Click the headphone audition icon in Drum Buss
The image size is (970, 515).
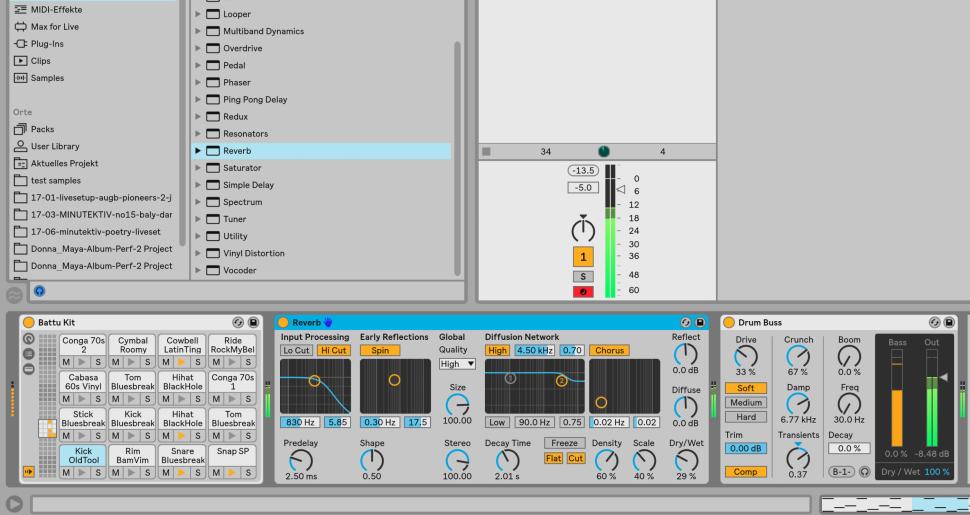[x=863, y=471]
